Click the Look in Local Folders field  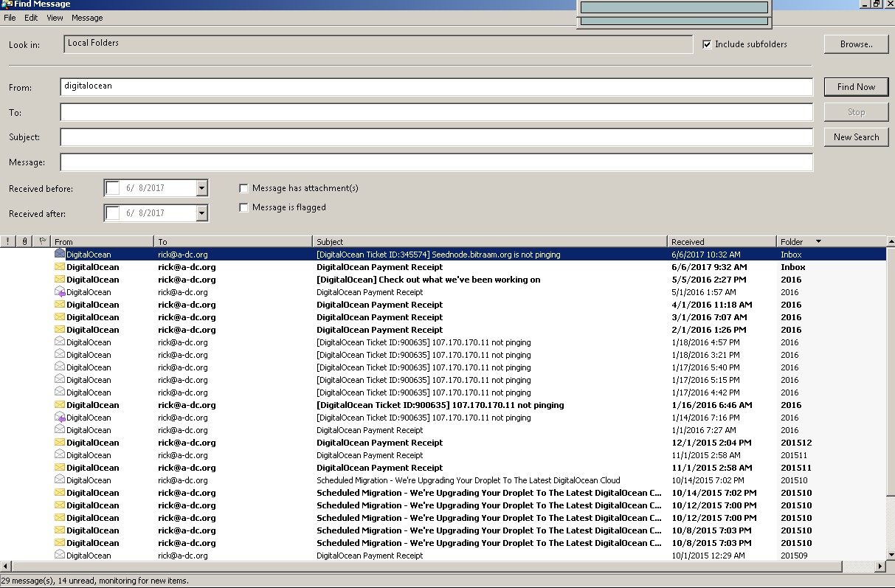pyautogui.click(x=378, y=44)
